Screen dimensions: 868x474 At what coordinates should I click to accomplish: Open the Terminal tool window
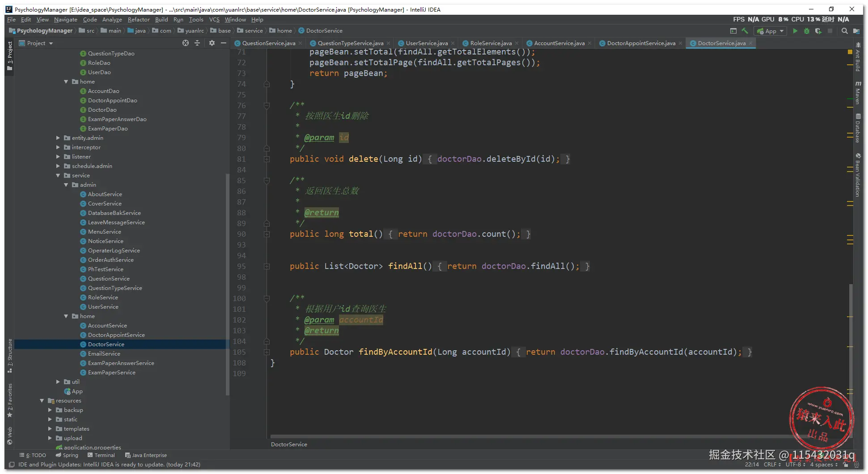click(x=102, y=455)
